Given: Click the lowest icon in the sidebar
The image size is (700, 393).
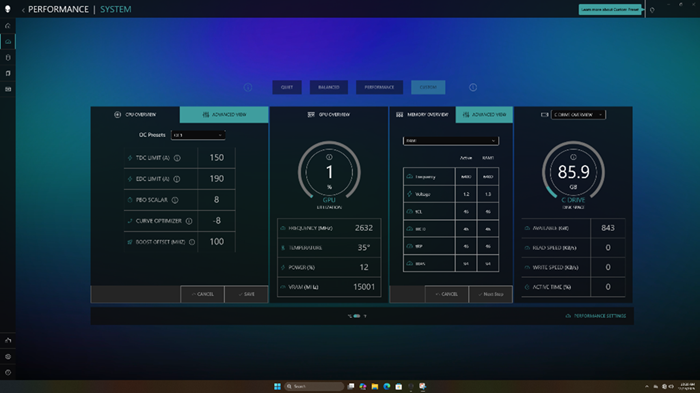Looking at the screenshot, I should pyautogui.click(x=8, y=372).
